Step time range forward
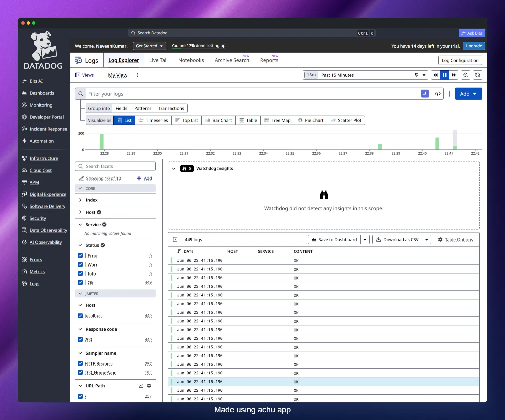Image resolution: width=505 pixels, height=420 pixels. coord(454,75)
